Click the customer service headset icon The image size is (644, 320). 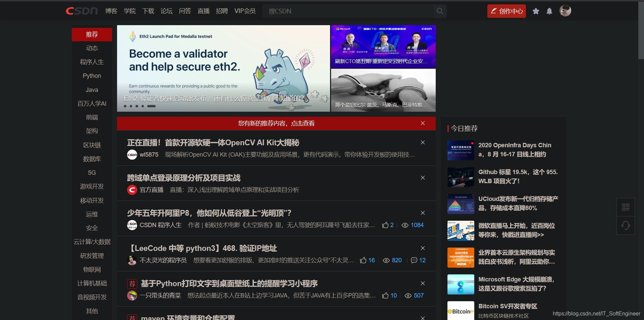[626, 225]
